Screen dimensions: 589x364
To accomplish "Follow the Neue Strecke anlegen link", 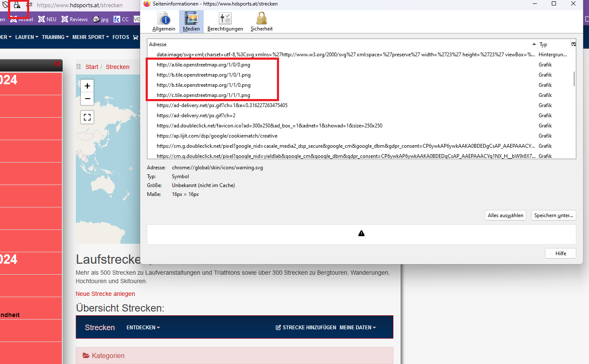I will (105, 294).
